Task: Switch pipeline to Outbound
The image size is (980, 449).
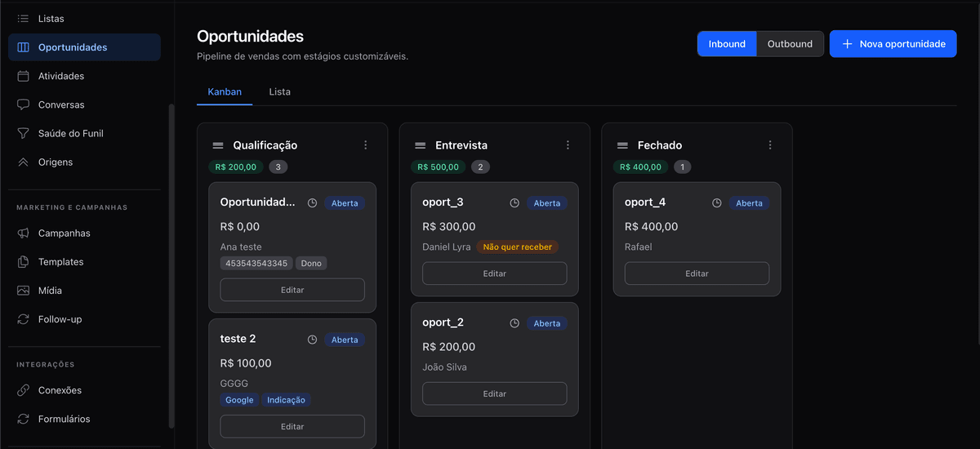Action: [790, 44]
